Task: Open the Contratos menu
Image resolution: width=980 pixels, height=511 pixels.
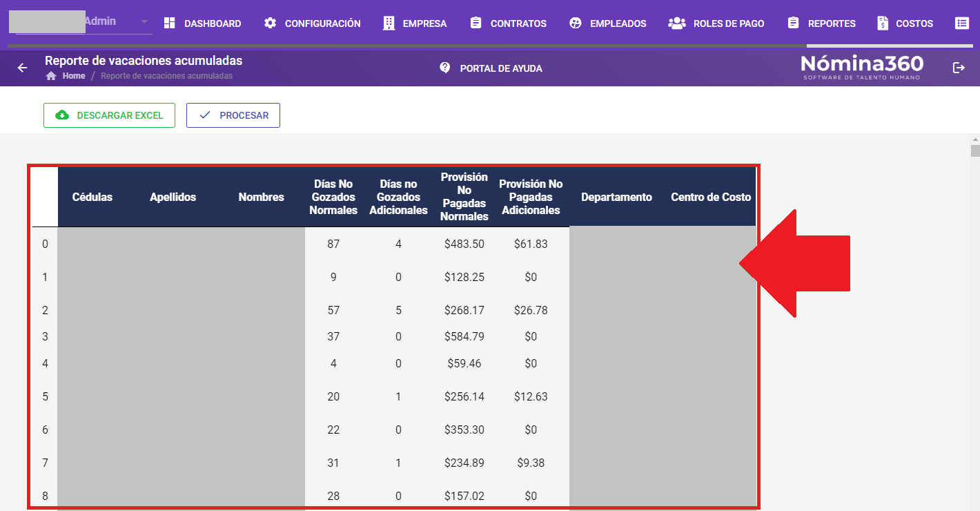Action: tap(508, 23)
